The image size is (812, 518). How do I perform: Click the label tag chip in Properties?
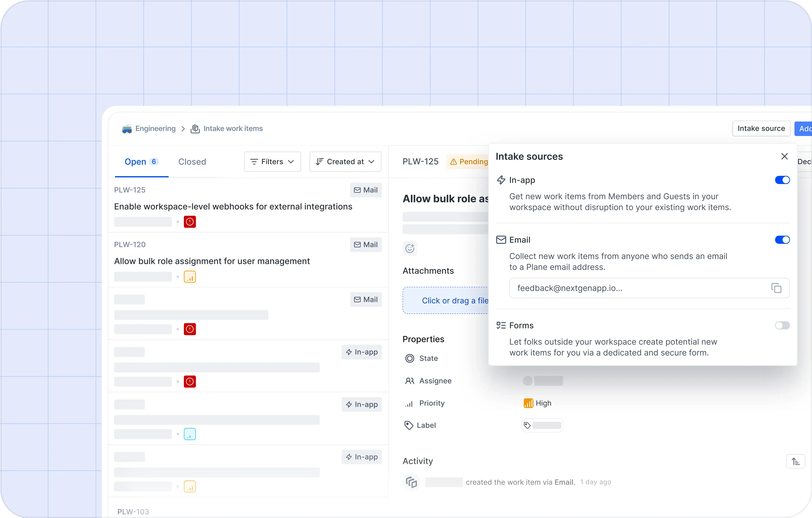click(x=542, y=425)
